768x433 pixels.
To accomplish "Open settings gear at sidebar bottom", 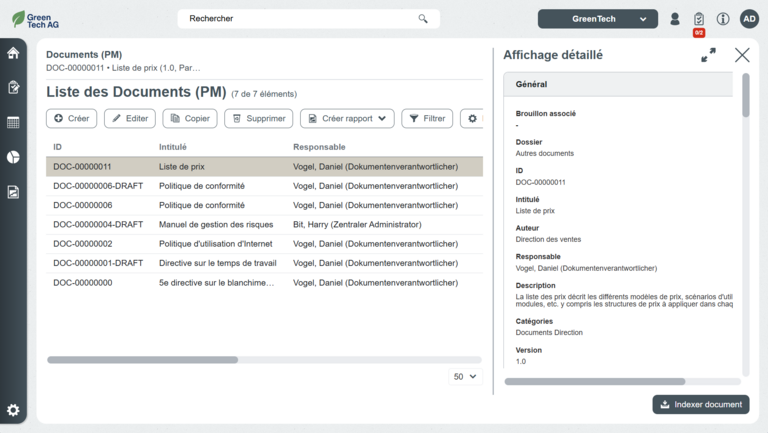I will click(13, 410).
